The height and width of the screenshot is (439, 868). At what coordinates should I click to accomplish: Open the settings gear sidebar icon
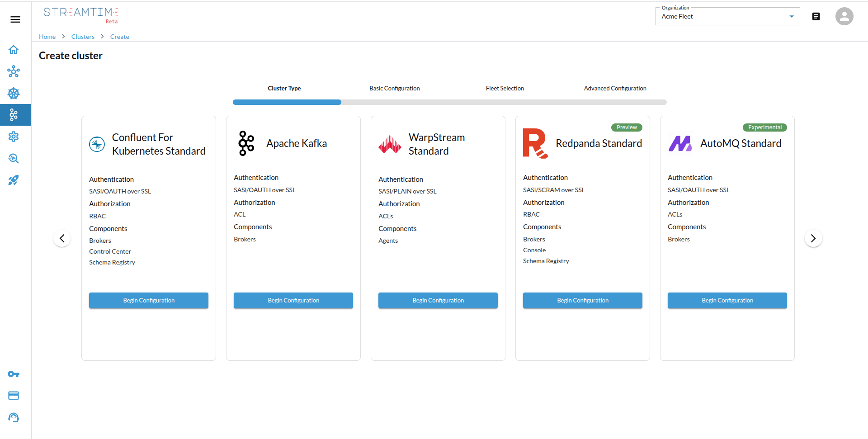[x=14, y=137]
